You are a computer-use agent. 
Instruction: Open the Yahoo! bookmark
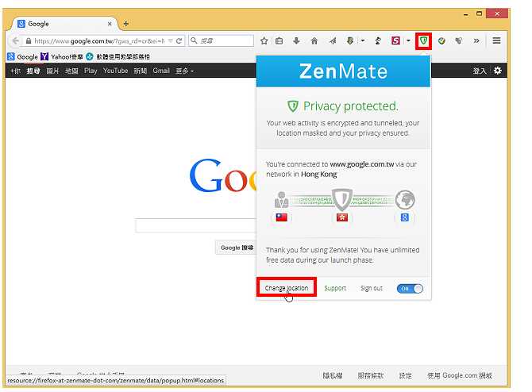point(62,56)
